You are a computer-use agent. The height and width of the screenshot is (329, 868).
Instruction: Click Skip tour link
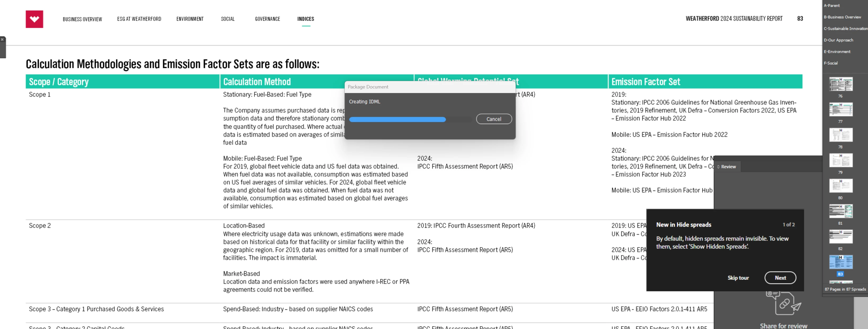coord(738,278)
